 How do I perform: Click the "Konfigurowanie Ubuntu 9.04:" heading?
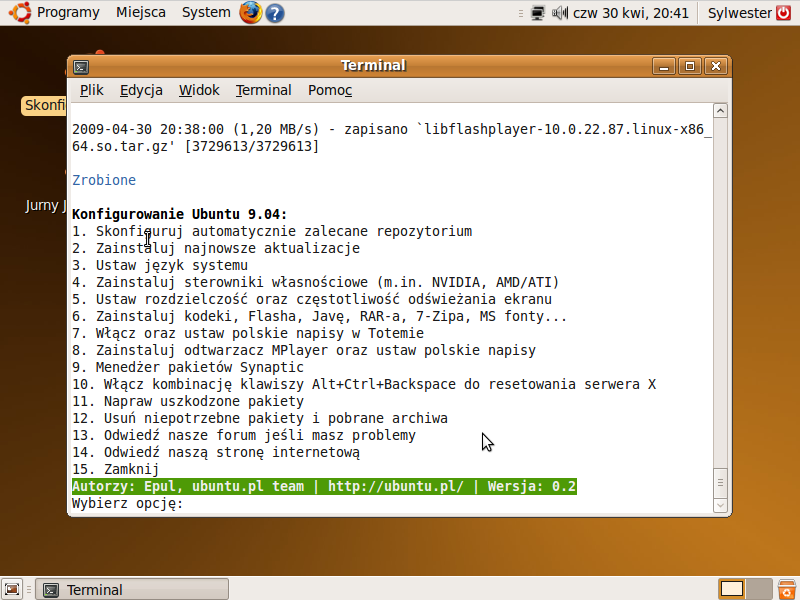click(180, 214)
